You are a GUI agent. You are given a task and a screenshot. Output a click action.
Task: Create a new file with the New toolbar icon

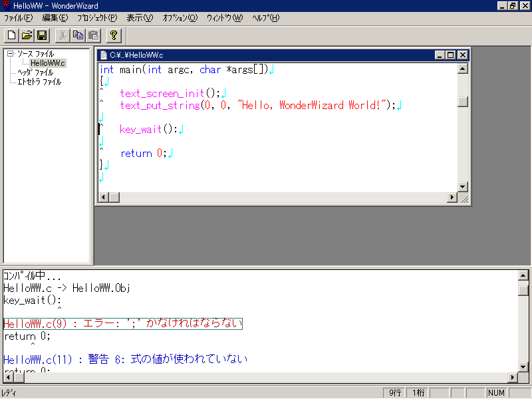tap(11, 35)
